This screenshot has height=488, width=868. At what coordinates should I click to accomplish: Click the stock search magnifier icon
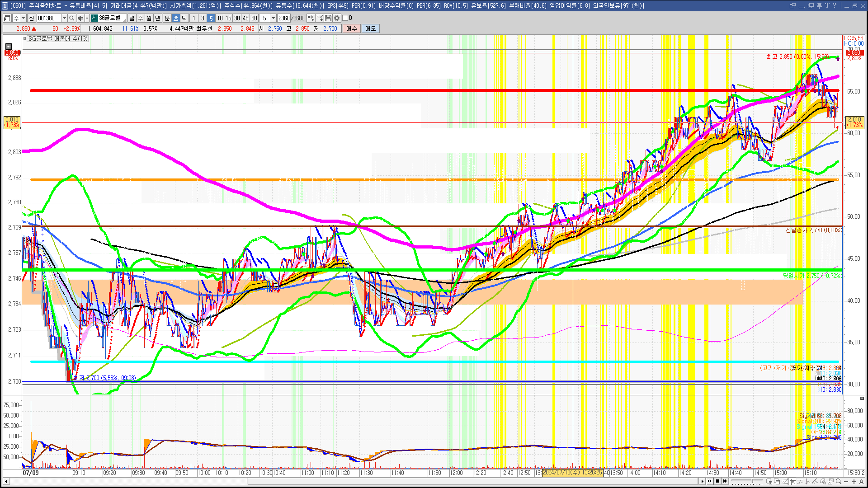(71, 18)
